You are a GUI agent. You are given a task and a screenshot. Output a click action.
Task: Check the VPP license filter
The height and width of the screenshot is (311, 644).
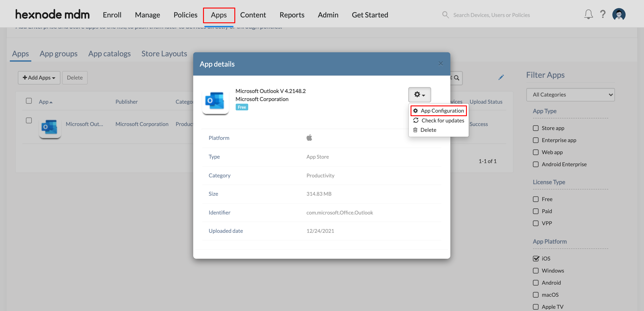[536, 223]
